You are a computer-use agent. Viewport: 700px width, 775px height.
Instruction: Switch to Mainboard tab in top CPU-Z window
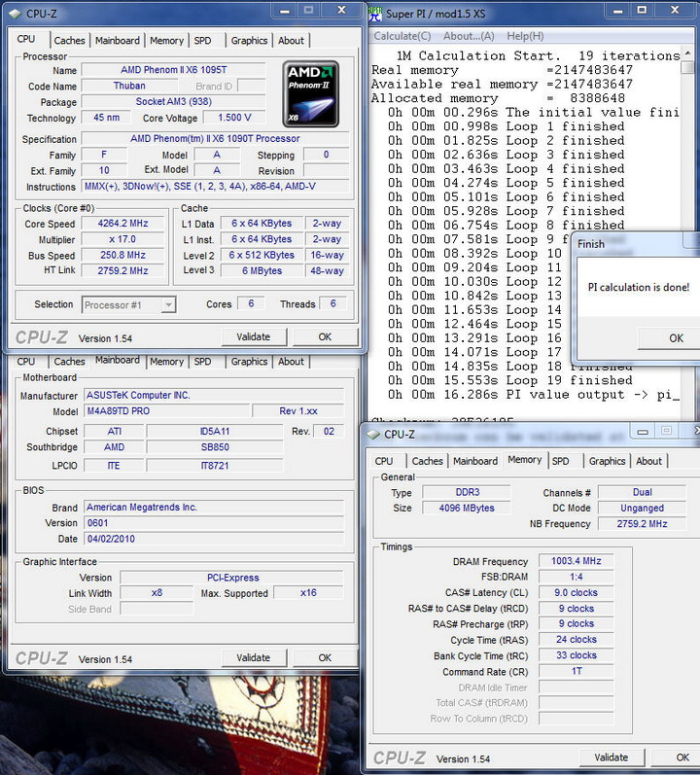[117, 41]
